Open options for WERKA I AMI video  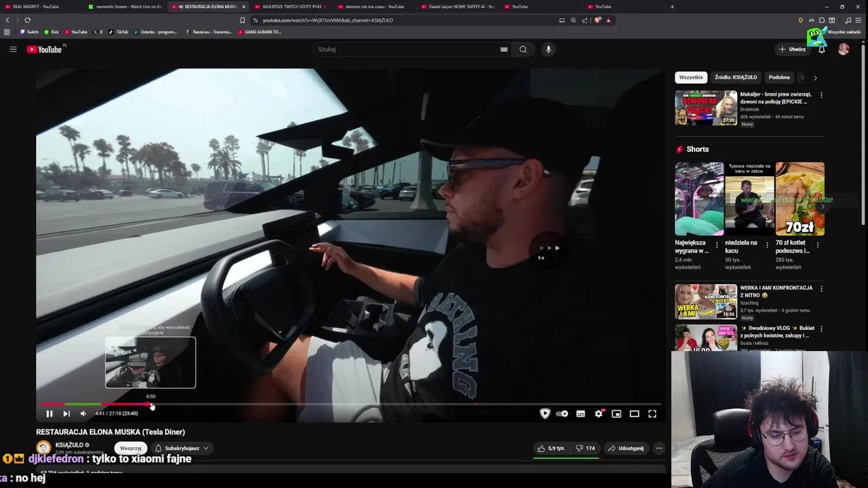(821, 289)
